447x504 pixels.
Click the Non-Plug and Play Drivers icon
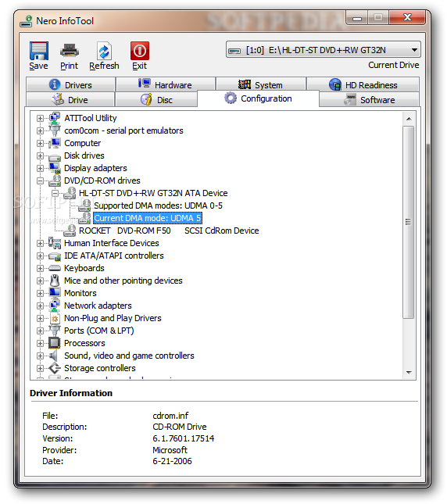click(55, 318)
